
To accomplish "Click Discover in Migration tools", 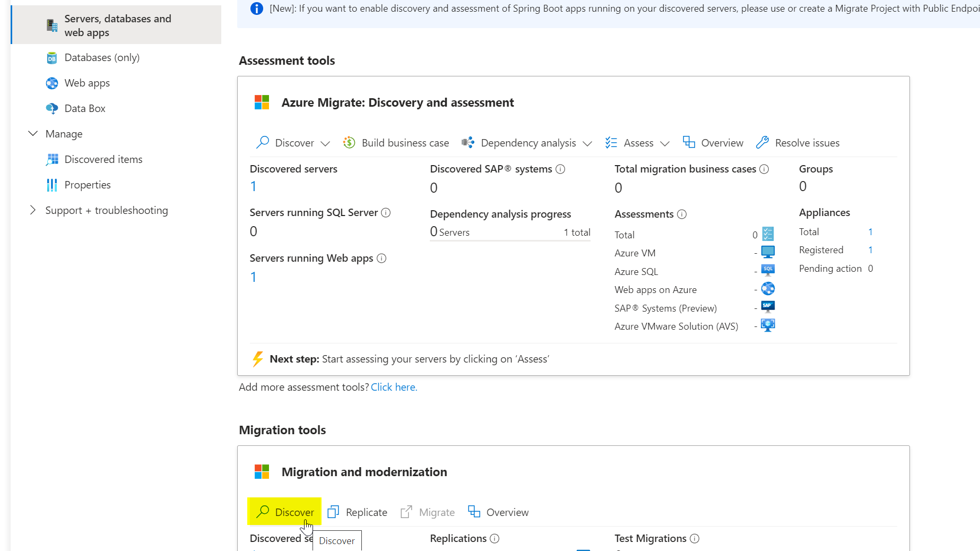I will pyautogui.click(x=284, y=512).
